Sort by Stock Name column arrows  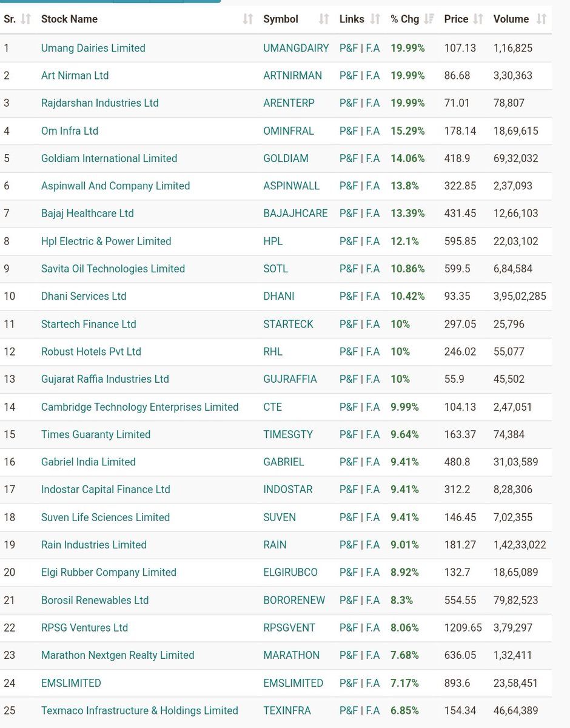point(247,19)
